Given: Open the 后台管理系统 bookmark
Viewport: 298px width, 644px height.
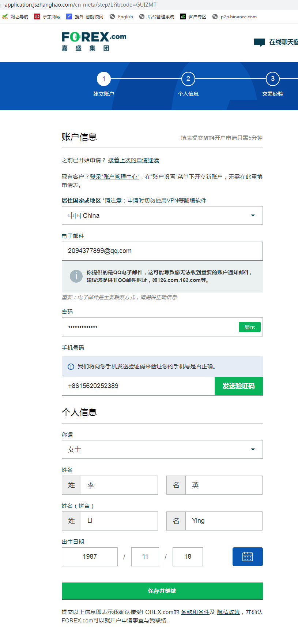Looking at the screenshot, I should click(156, 16).
